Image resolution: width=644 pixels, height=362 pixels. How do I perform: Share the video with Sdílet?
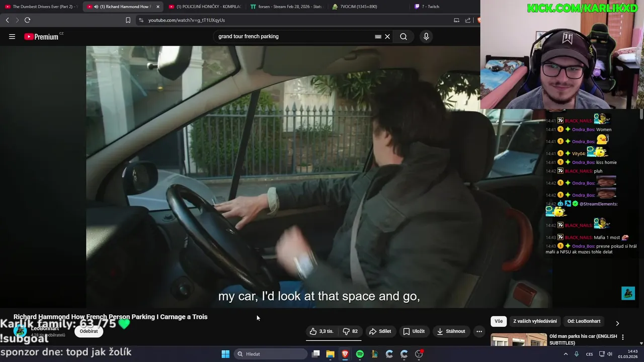click(380, 331)
